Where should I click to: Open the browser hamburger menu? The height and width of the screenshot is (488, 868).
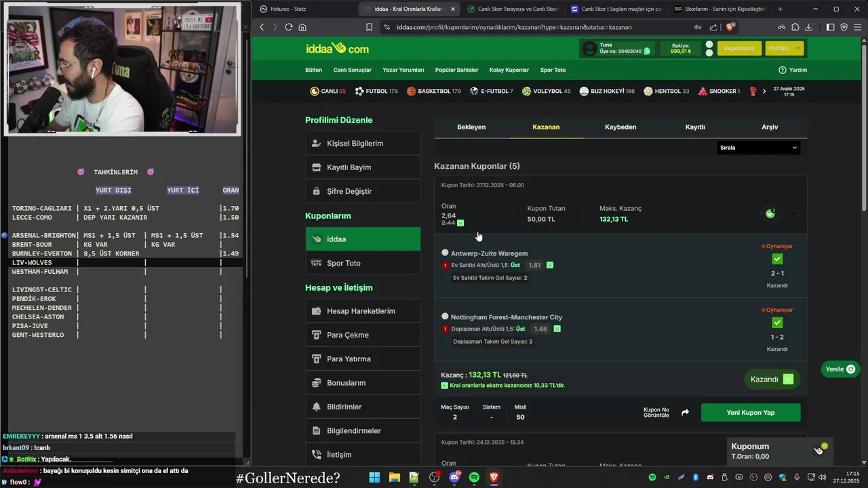coord(858,27)
